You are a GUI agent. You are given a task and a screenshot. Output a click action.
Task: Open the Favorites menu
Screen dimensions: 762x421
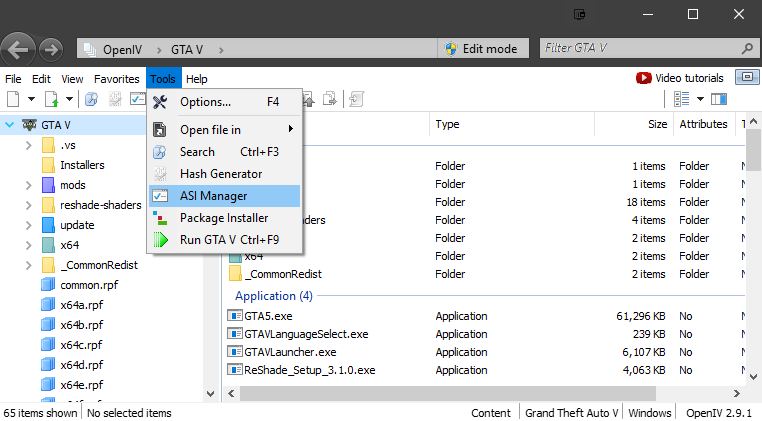click(x=117, y=79)
